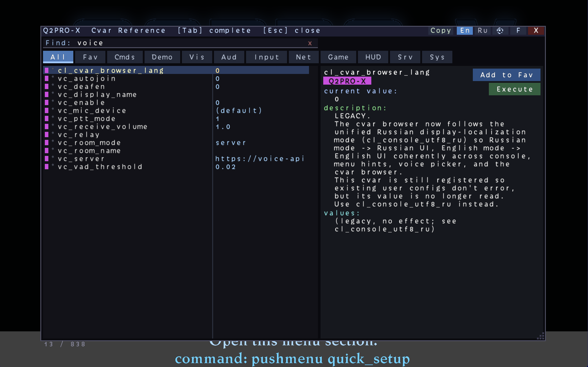Click the magenta marker beside vc_server
This screenshot has height=367, width=588.
point(47,159)
